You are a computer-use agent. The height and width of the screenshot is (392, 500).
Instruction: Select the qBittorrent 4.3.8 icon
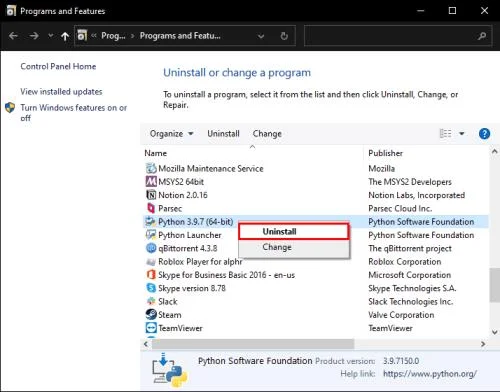tap(151, 248)
